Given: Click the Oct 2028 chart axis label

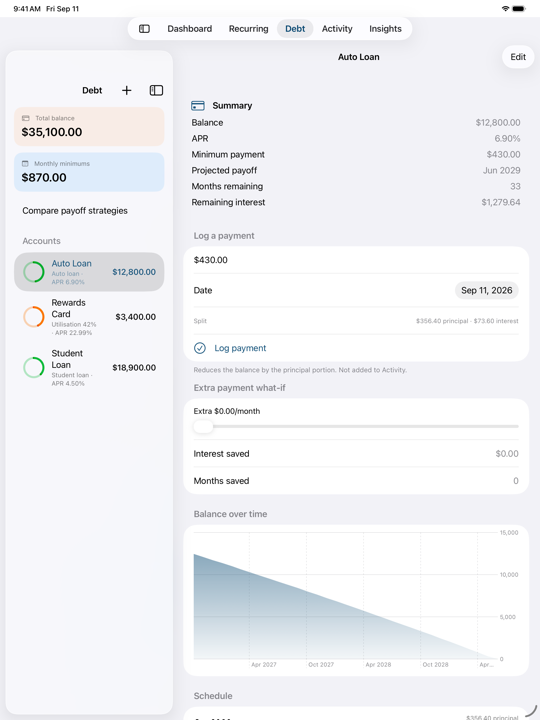Looking at the screenshot, I should click(435, 664).
